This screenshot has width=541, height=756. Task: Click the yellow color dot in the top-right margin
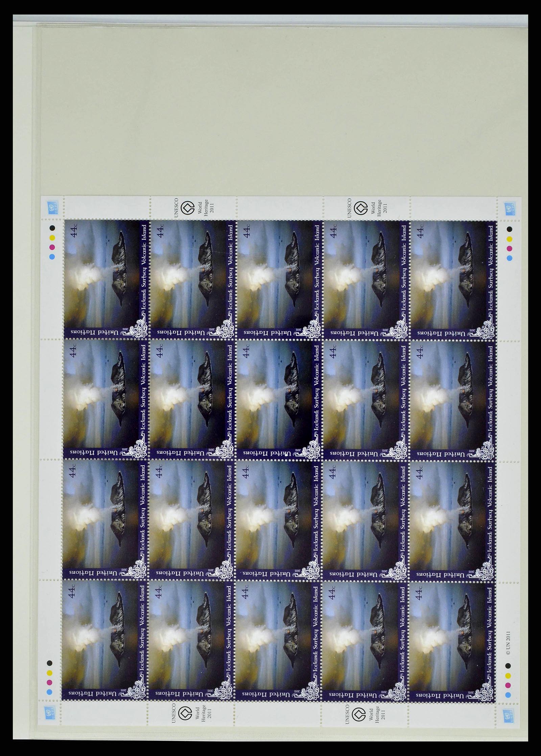coord(509,239)
